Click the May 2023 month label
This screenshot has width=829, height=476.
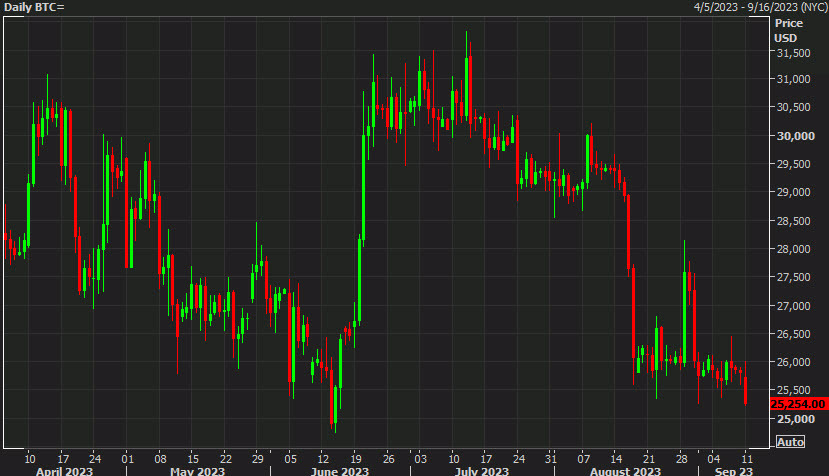(x=197, y=471)
